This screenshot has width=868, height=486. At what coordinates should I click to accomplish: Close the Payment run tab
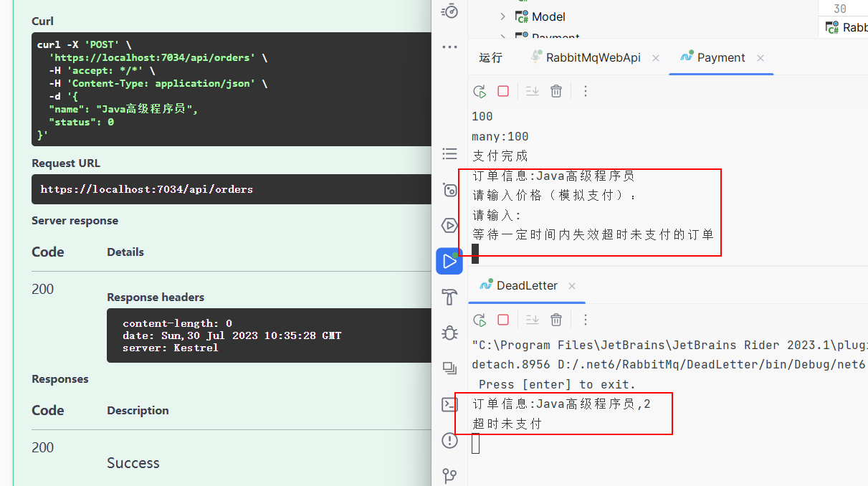point(760,58)
